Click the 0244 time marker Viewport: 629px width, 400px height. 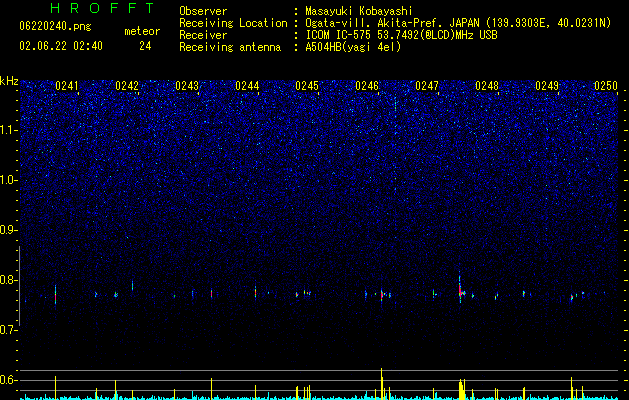click(x=247, y=86)
